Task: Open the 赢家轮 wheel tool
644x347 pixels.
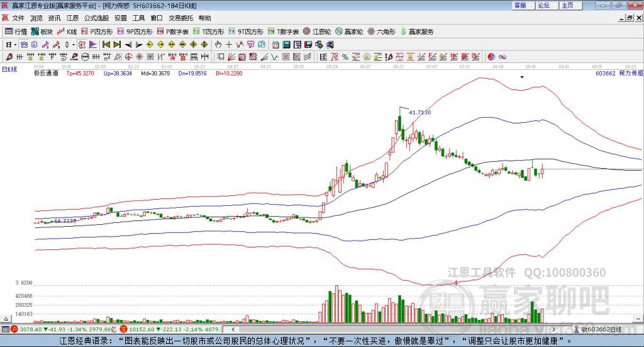Action: [x=349, y=31]
